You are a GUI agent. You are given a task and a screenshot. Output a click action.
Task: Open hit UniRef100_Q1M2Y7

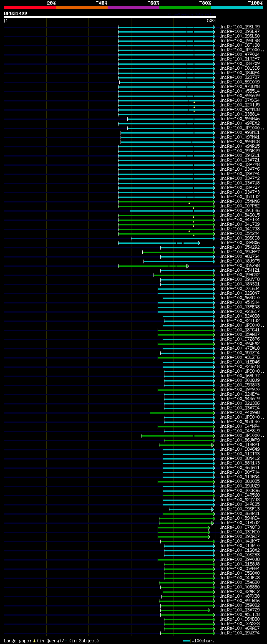coord(239,59)
